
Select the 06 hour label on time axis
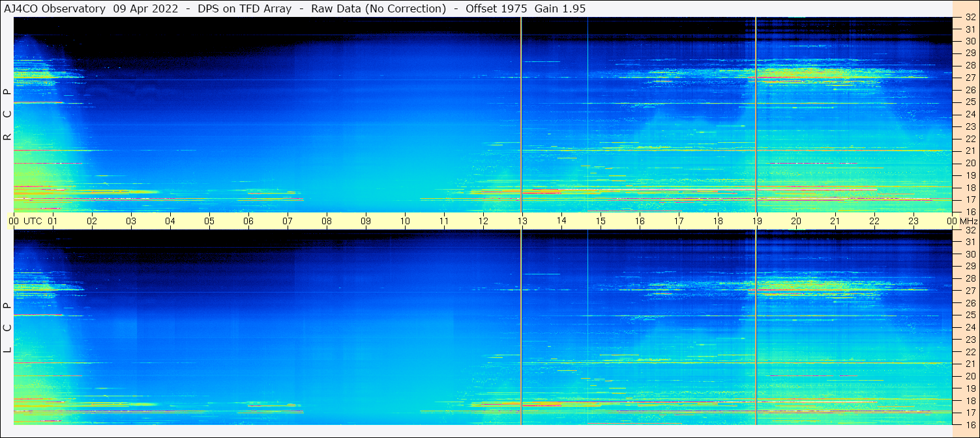point(248,221)
